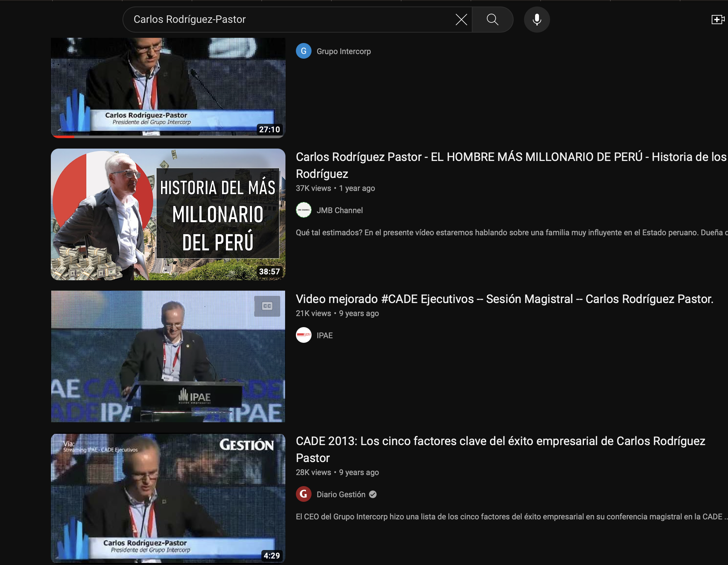Clear the search box with the X icon
Viewport: 728px width, 565px height.
tap(461, 20)
